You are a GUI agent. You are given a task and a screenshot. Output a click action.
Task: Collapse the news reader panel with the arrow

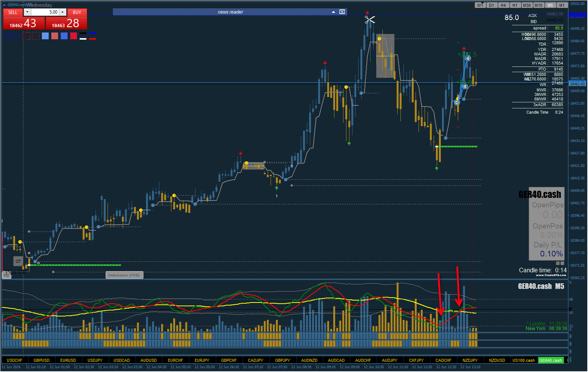tap(333, 12)
